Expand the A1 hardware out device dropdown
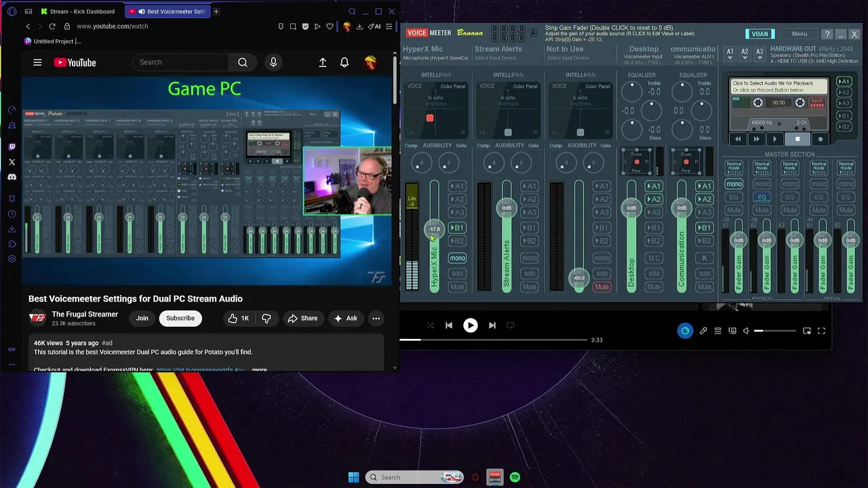Image resolution: width=868 pixels, height=488 pixels. (730, 54)
